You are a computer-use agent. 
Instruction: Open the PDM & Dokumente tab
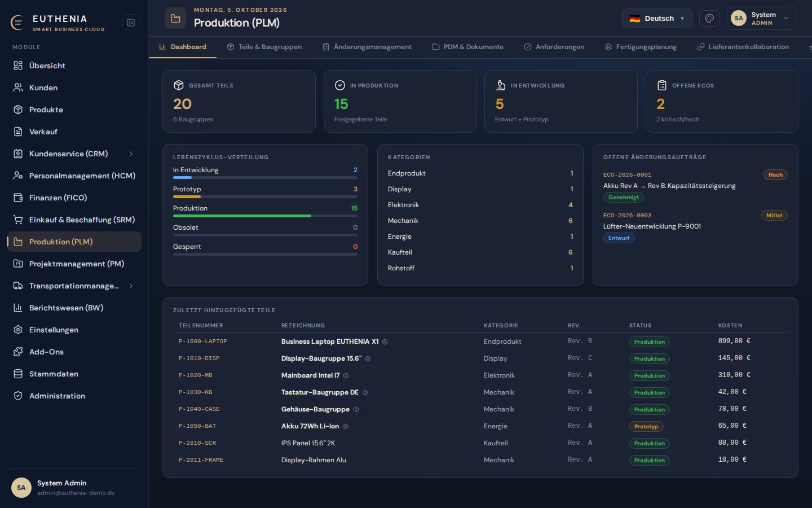click(468, 47)
